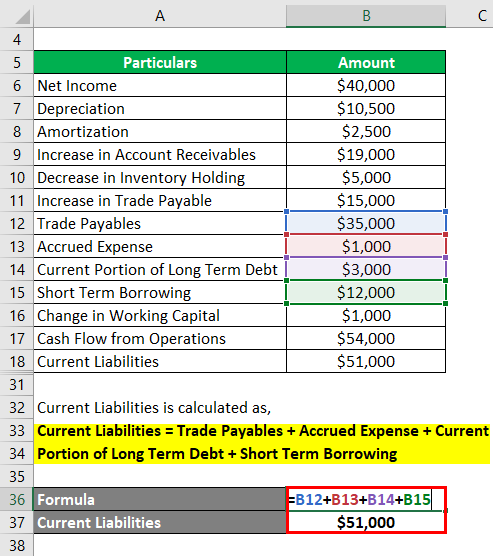Select the Accrued Expense cell
The image size is (493, 556).
coord(160,246)
